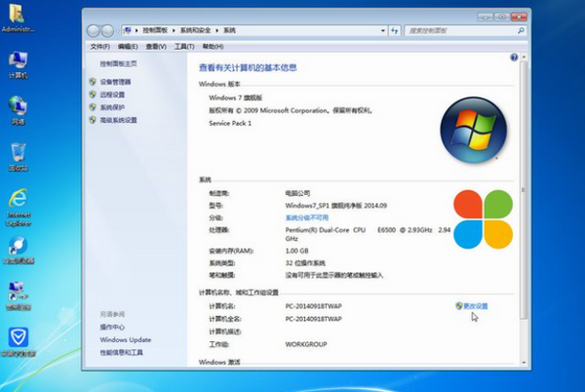Open the 设备管理器 link
The image size is (585, 392).
tap(115, 82)
